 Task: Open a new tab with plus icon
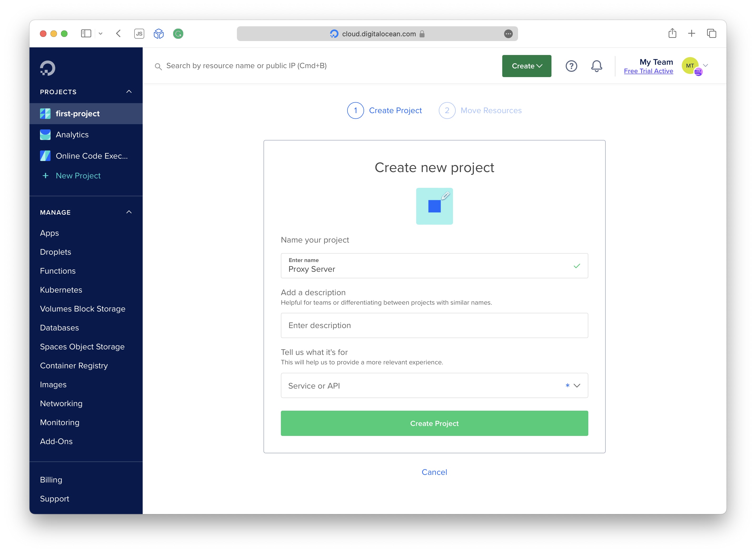coord(692,33)
